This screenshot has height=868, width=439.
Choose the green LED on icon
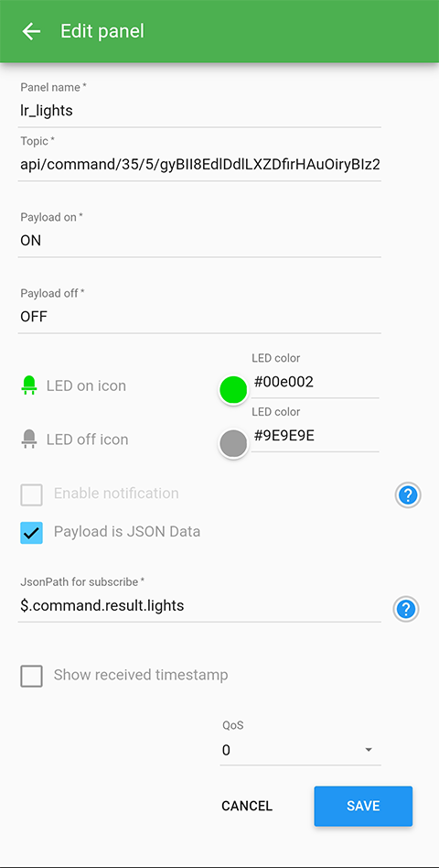29,385
